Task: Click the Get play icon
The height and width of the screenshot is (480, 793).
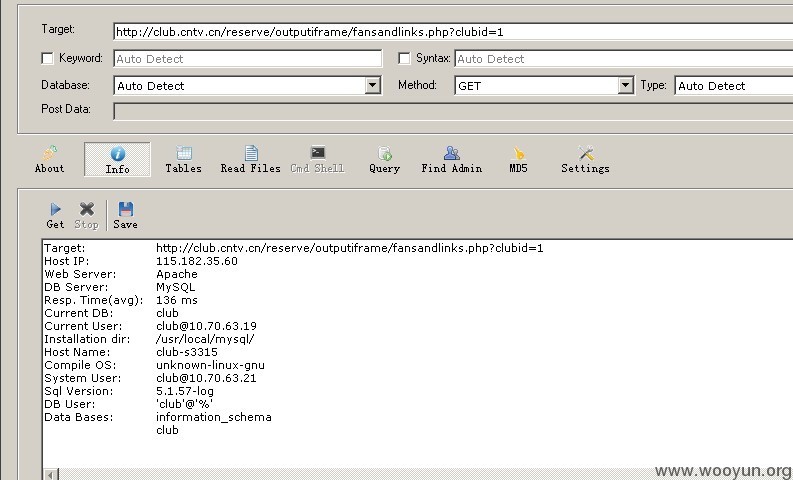Action: pyautogui.click(x=55, y=209)
